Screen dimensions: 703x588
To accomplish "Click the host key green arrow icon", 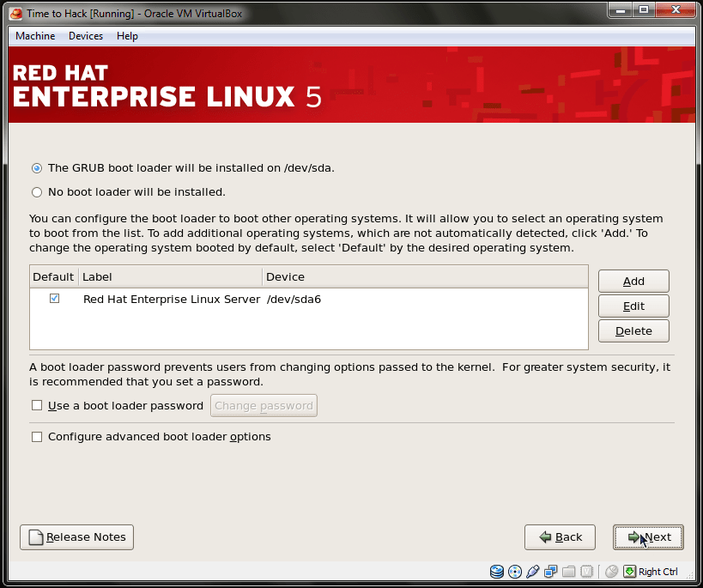I will pos(629,572).
